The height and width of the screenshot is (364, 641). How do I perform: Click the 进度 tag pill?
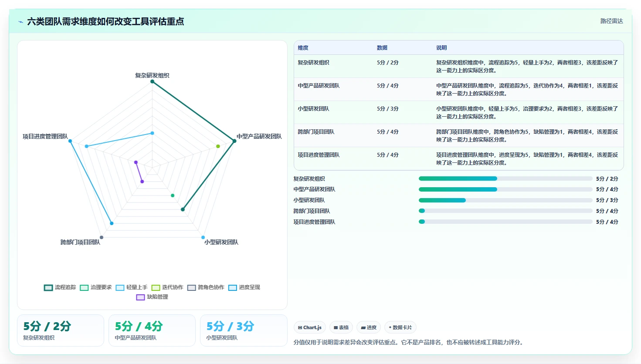coord(369,327)
